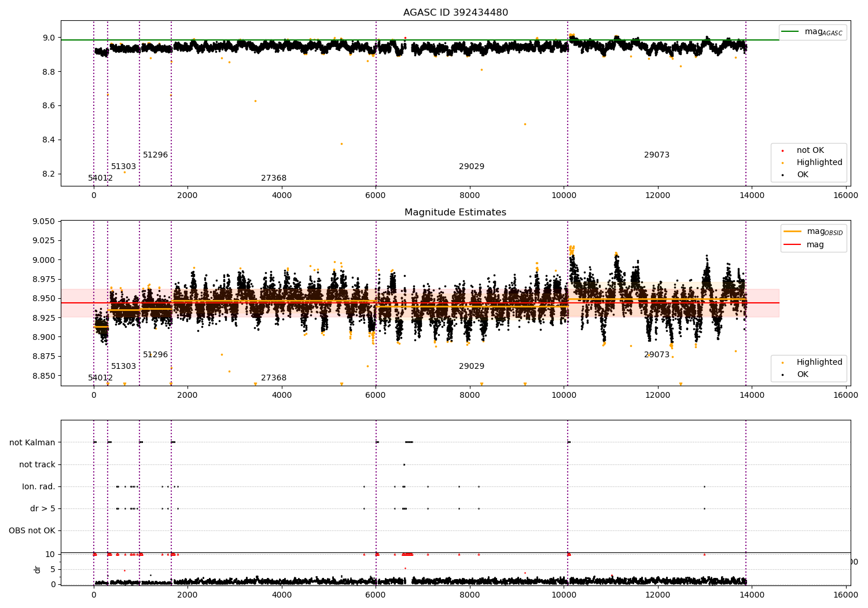This screenshot has width=868, height=608.
Task: Click the rotated 'dr' y-axis label
Action: (38, 569)
